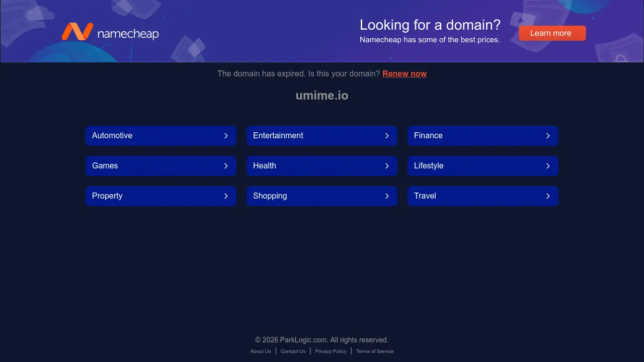Image resolution: width=644 pixels, height=362 pixels.
Task: Click the Travel arrow icon
Action: pos(548,196)
